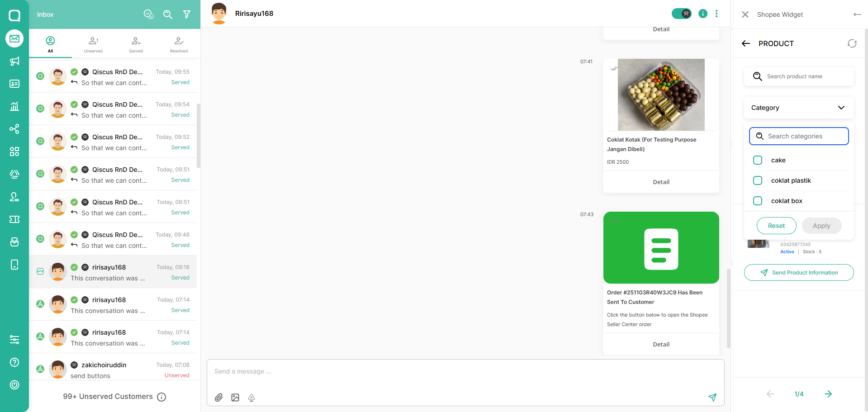
Task: Open Qiscus RnD conversation from Today, 09:48
Action: pyautogui.click(x=113, y=240)
